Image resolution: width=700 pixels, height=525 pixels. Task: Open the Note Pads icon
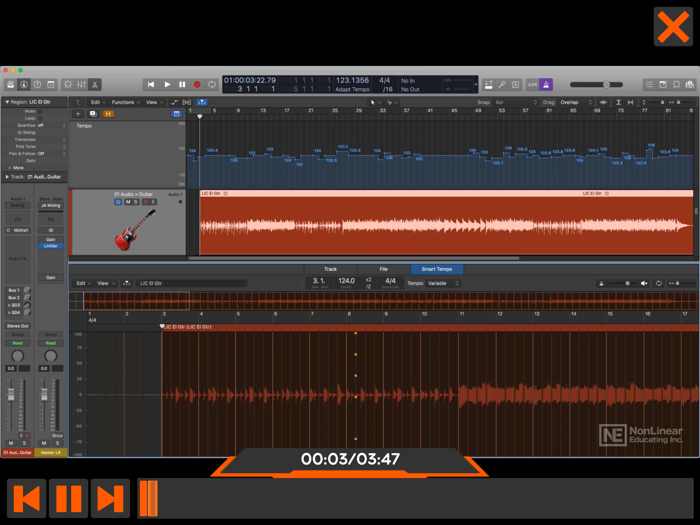[x=663, y=84]
